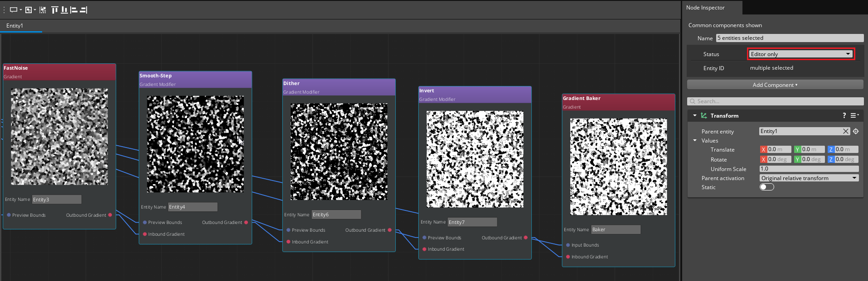The width and height of the screenshot is (868, 281).
Task: Collapse the Values group
Action: pyautogui.click(x=695, y=140)
